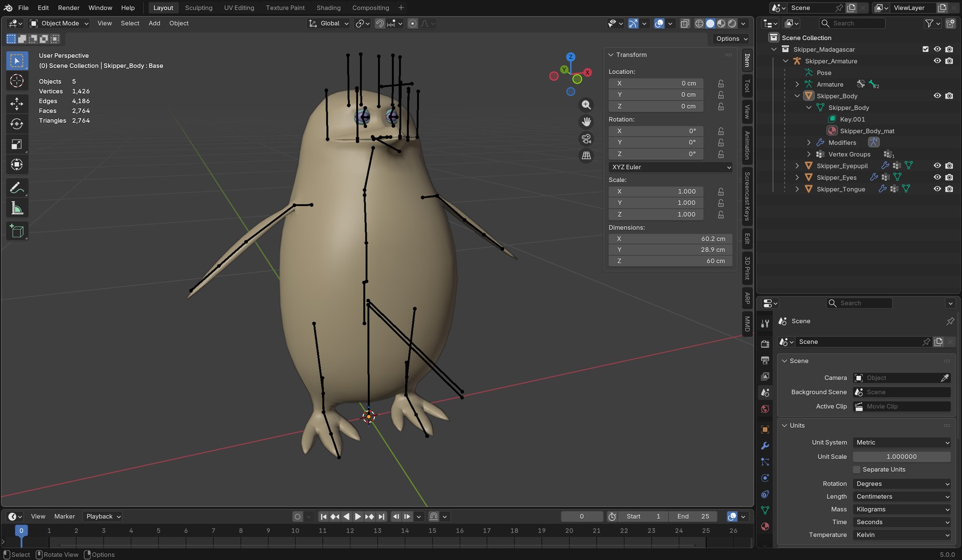Expand the Modifiers tree item
The image size is (962, 560).
pyautogui.click(x=809, y=143)
